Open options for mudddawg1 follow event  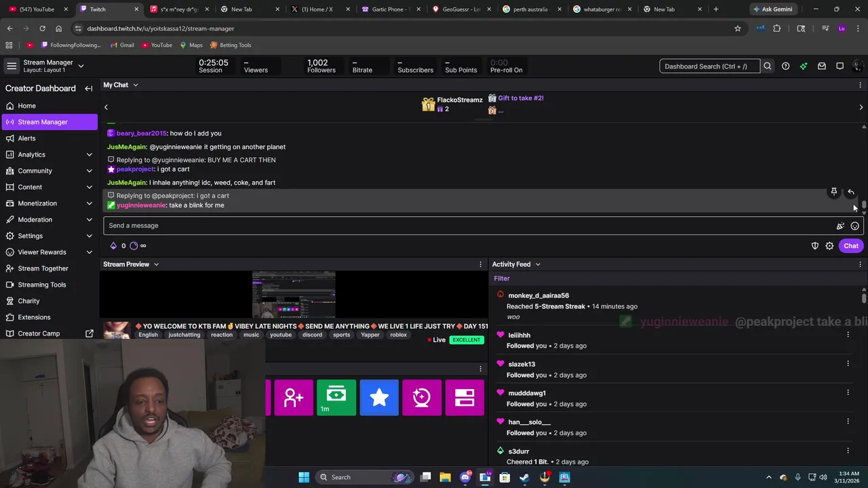click(x=848, y=392)
